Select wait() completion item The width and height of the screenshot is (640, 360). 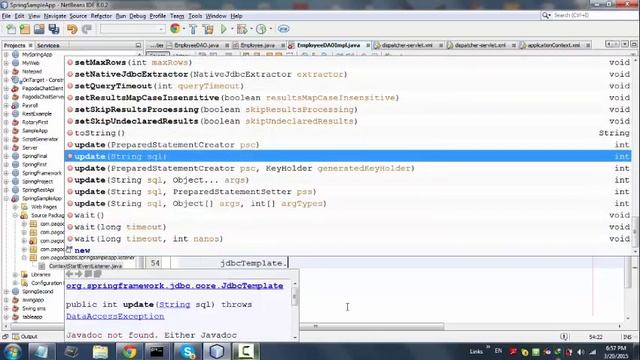348,215
